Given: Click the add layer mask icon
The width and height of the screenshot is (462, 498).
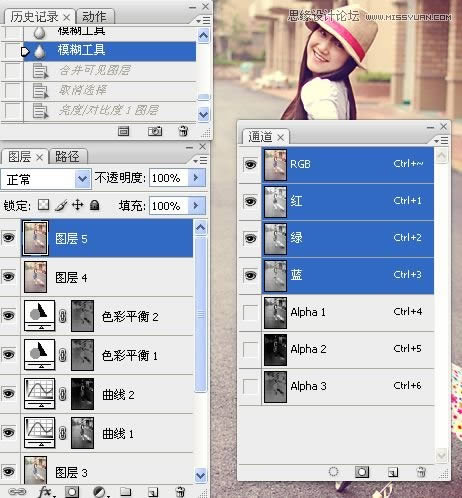Looking at the screenshot, I should 72,492.
